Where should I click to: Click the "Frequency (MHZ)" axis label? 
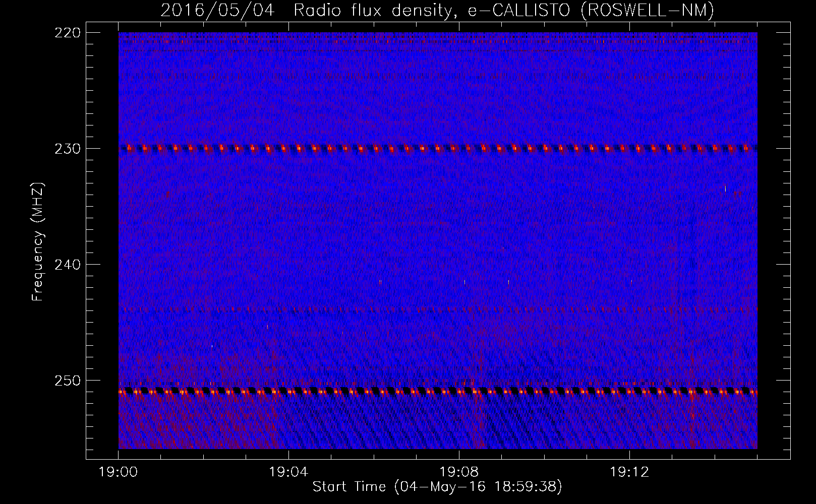coord(38,241)
